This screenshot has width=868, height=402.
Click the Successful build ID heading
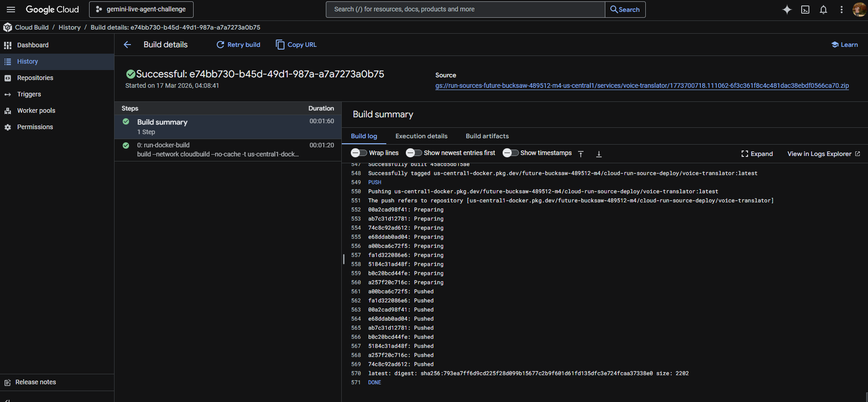(x=260, y=74)
